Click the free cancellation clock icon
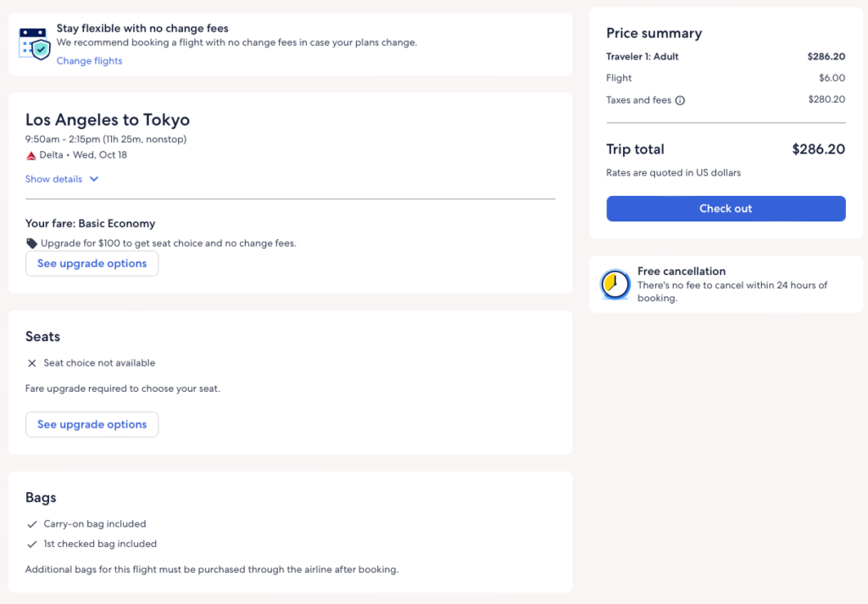 click(x=615, y=284)
